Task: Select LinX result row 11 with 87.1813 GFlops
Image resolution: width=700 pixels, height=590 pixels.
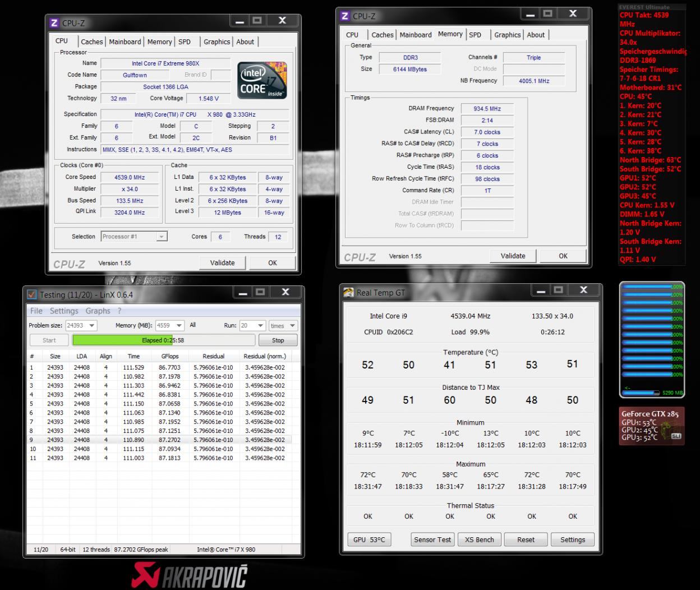Action: click(158, 458)
